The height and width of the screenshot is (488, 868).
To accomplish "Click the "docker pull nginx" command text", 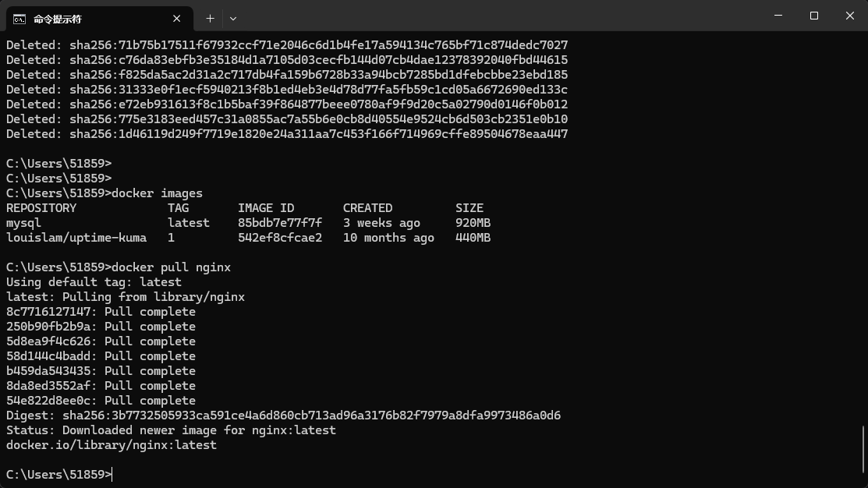I will point(172,267).
